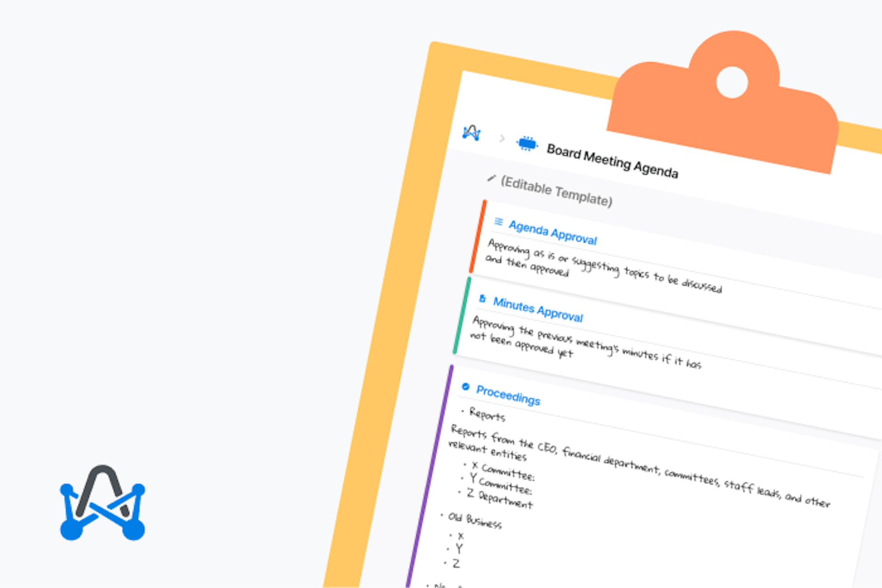882x588 pixels.
Task: Click the breadcrumb chevron arrow
Action: coord(502,138)
